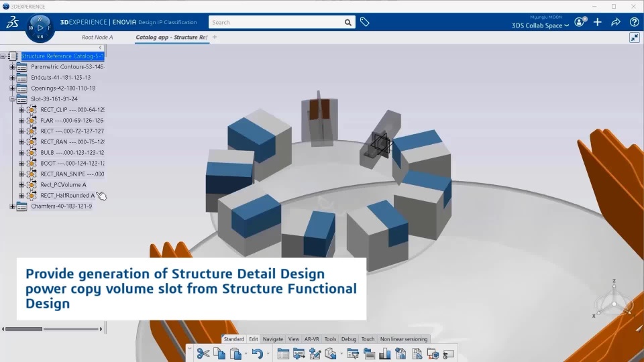Image resolution: width=644 pixels, height=362 pixels.
Task: Open the Non linear versioning tab
Action: click(x=404, y=339)
